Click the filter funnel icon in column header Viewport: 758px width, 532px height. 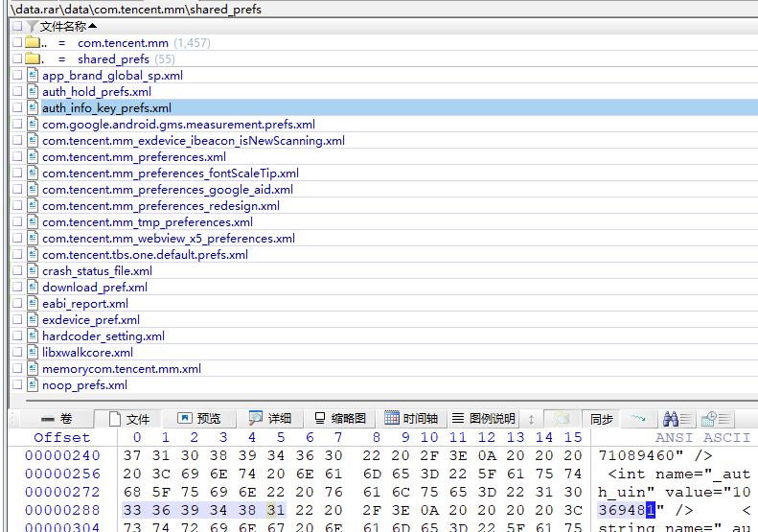click(x=33, y=26)
